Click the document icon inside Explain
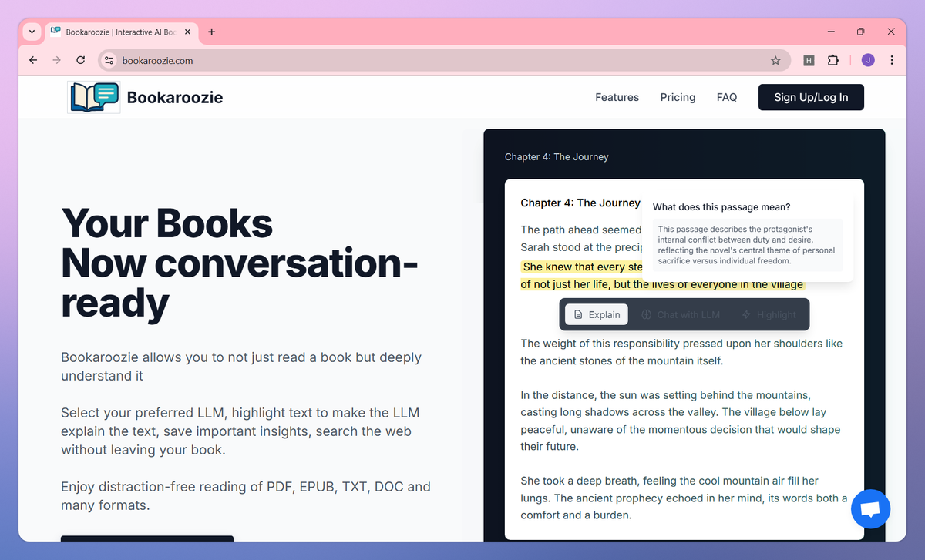This screenshot has width=925, height=560. pos(578,314)
